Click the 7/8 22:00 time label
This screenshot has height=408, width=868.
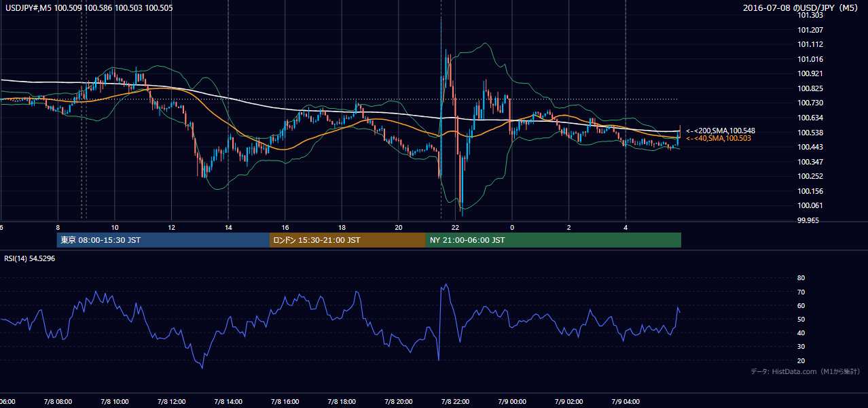(456, 401)
